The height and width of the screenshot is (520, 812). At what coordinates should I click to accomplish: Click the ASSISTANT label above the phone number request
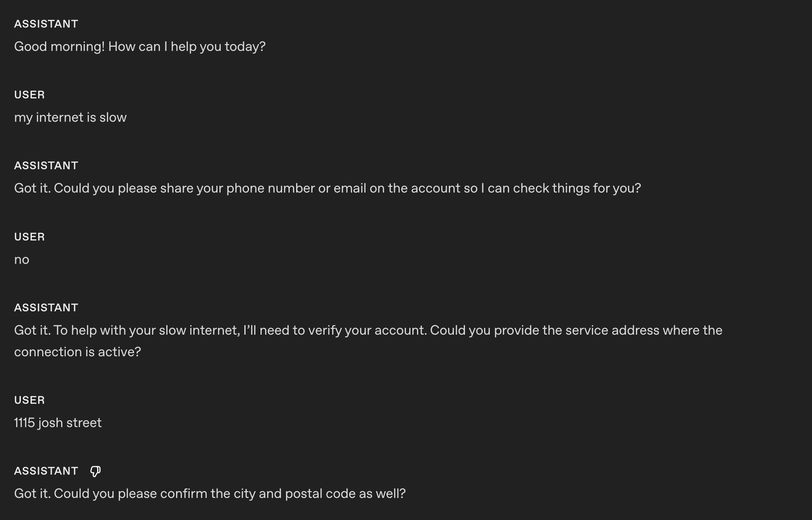(46, 166)
